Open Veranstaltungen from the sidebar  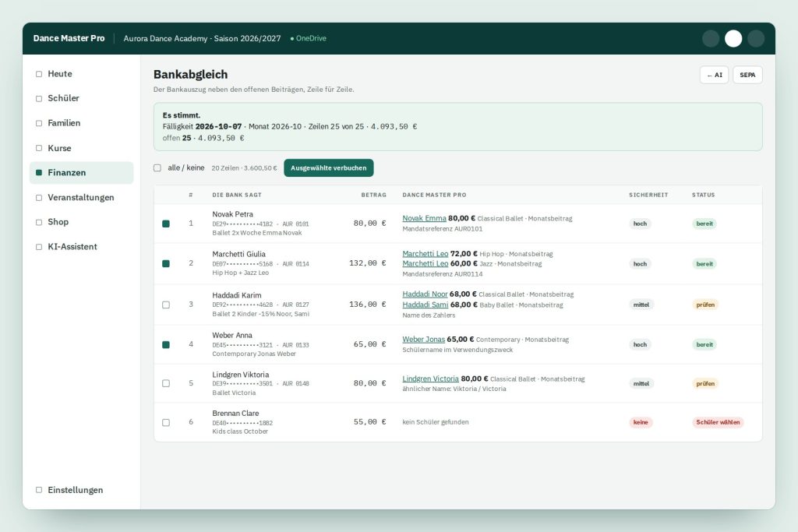pos(81,197)
